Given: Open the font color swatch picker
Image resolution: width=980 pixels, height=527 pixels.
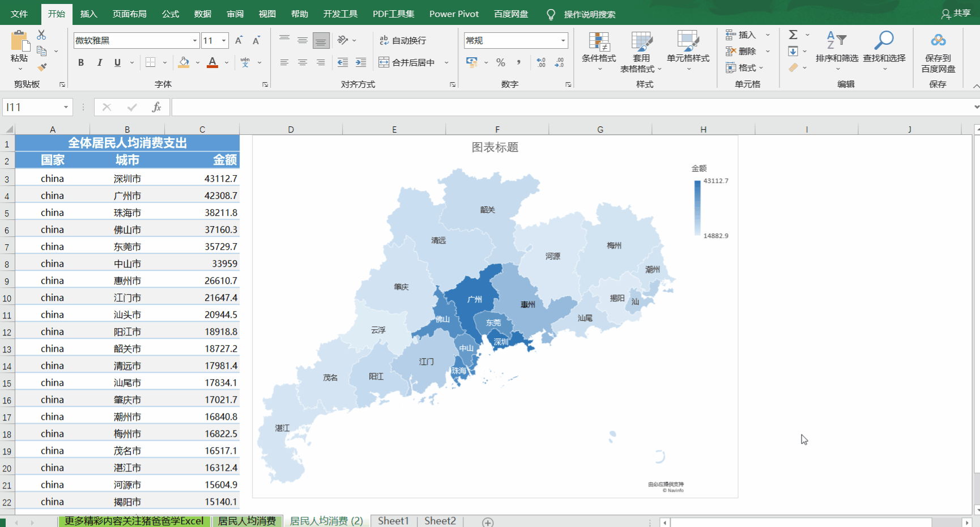Looking at the screenshot, I should (x=227, y=63).
